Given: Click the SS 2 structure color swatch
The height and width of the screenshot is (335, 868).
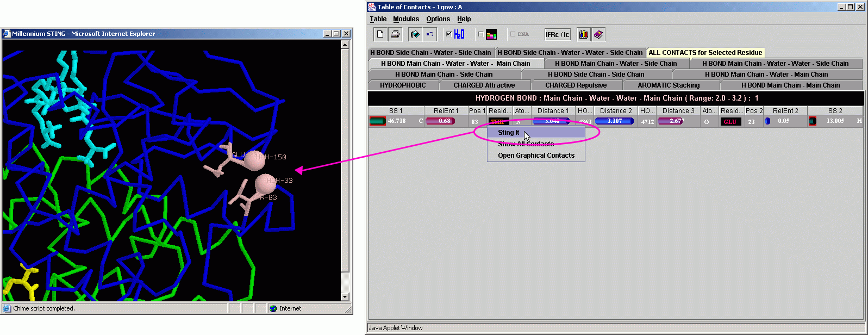Looking at the screenshot, I should [x=813, y=121].
